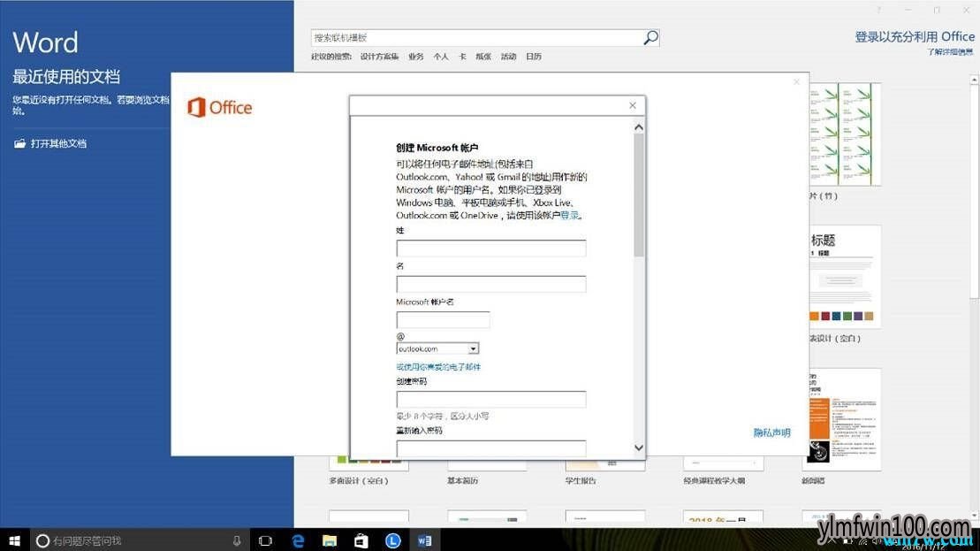This screenshot has height=551, width=980.
Task: Select suggested search 业务
Action: pos(416,57)
